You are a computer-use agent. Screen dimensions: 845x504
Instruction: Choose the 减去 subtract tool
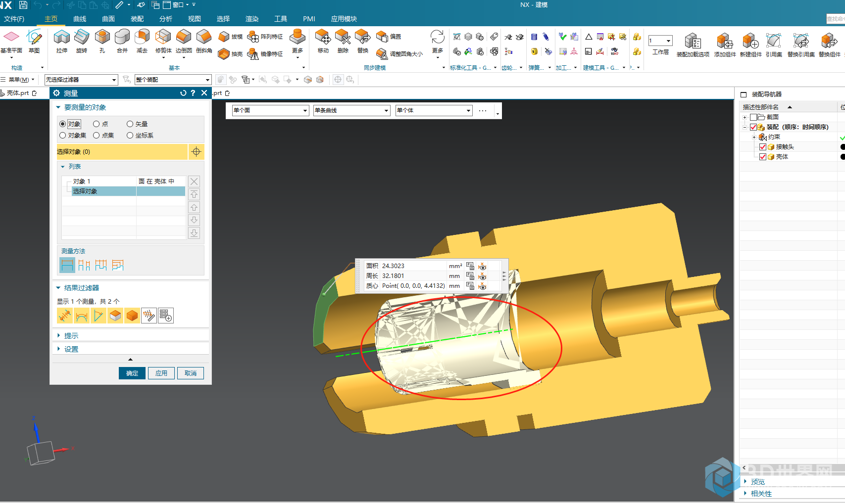click(142, 42)
